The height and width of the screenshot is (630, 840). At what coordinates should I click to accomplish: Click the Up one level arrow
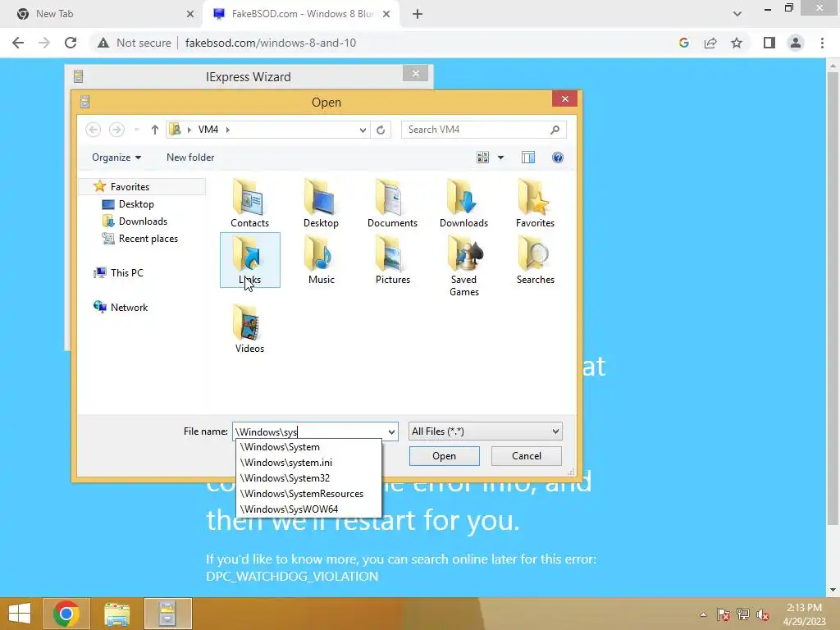[x=155, y=130]
